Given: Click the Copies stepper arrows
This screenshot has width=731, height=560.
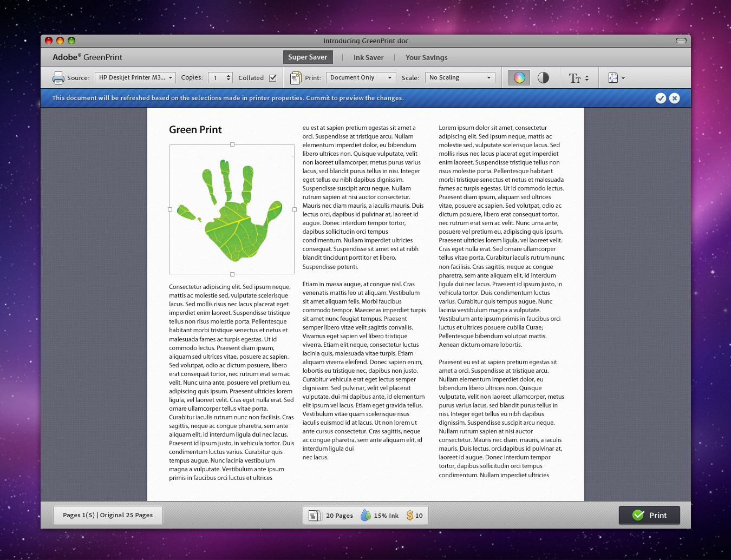Looking at the screenshot, I should 229,78.
